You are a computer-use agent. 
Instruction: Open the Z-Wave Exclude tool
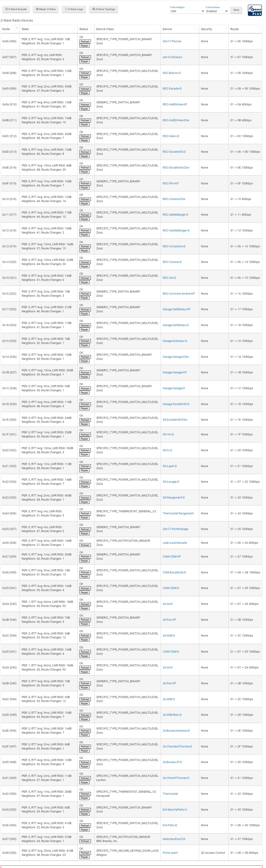16,9
